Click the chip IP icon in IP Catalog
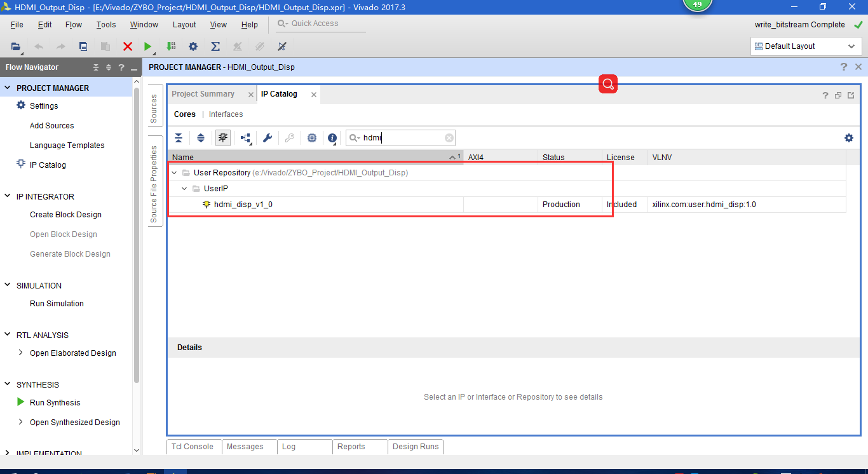Image resolution: width=868 pixels, height=474 pixels. tap(312, 138)
